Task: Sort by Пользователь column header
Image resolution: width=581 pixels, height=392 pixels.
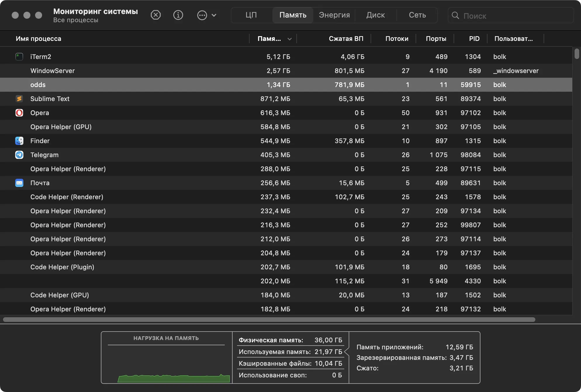Action: tap(513, 39)
